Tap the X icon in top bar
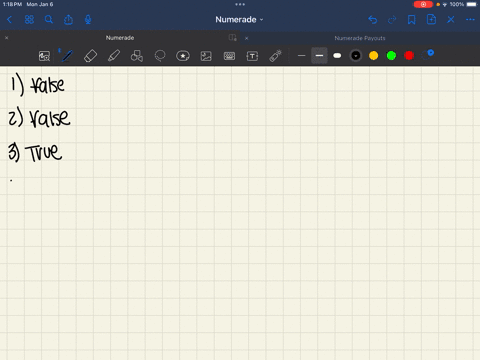Viewport: 480px width, 360px height. (x=451, y=20)
